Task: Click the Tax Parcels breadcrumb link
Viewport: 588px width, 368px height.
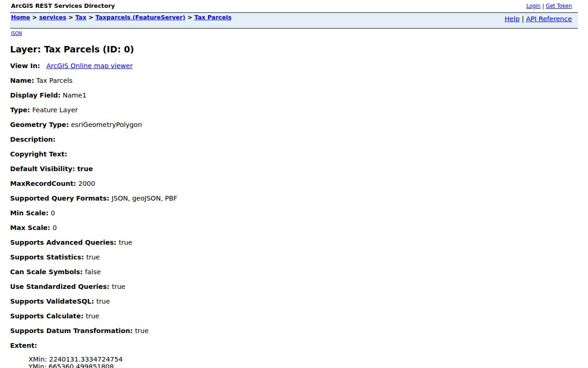Action: tap(213, 17)
